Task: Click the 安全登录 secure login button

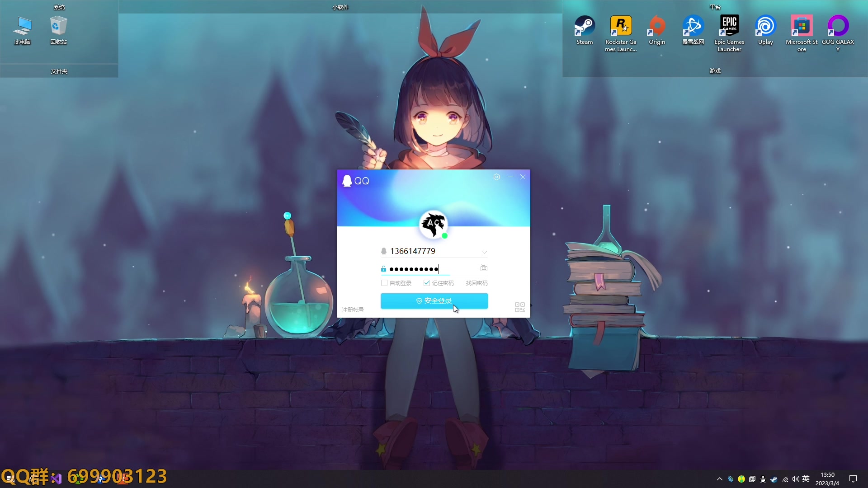Action: [434, 301]
